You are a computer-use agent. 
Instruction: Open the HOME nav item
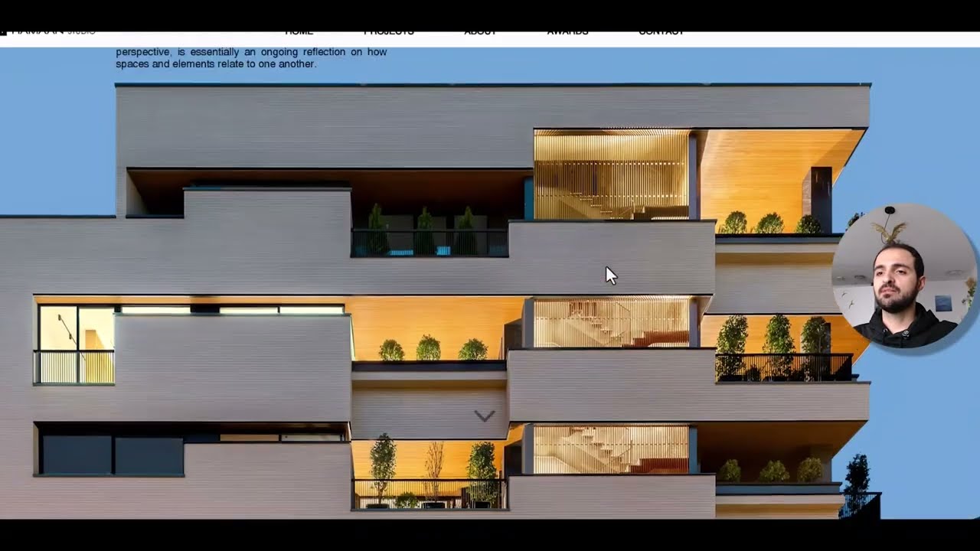299,33
